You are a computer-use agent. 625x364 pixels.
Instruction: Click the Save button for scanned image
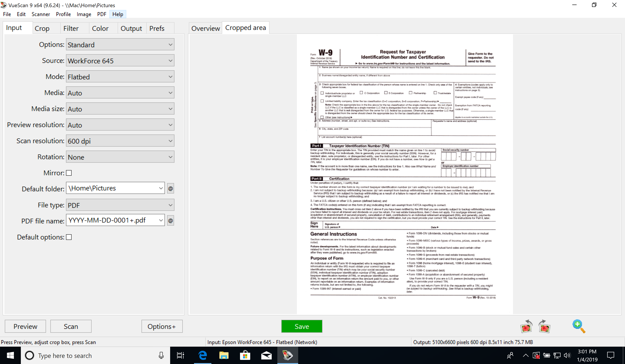302,326
